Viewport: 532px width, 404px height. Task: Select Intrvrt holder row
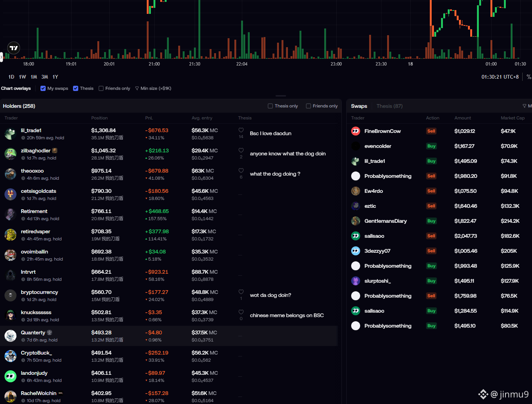169,275
